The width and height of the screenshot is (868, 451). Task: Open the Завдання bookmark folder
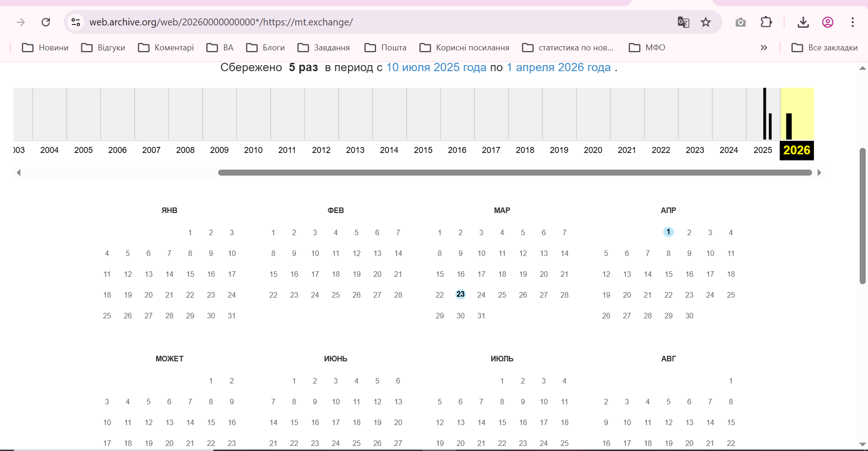tap(324, 48)
